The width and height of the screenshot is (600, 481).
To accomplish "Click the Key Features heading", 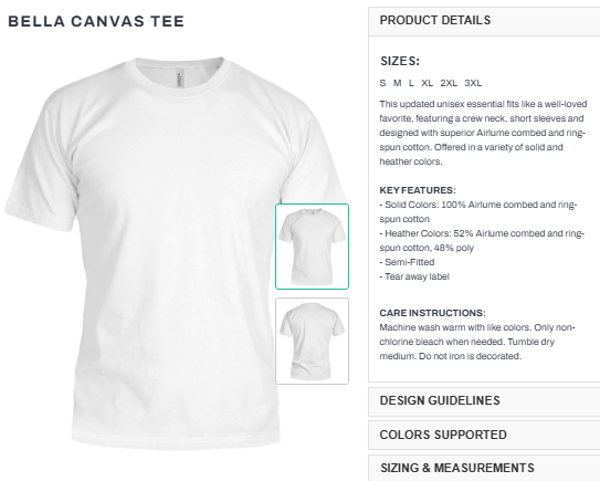I will 418,190.
